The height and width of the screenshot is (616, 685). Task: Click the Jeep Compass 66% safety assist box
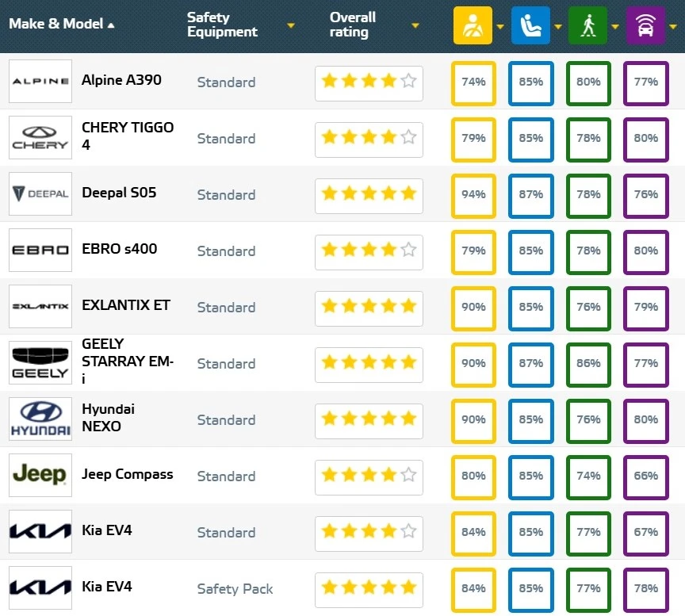click(x=645, y=476)
